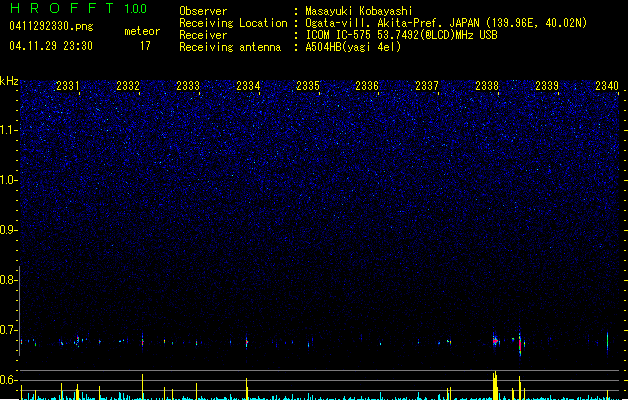
Task: Click the kHz axis unit label
Action: [x=9, y=81]
